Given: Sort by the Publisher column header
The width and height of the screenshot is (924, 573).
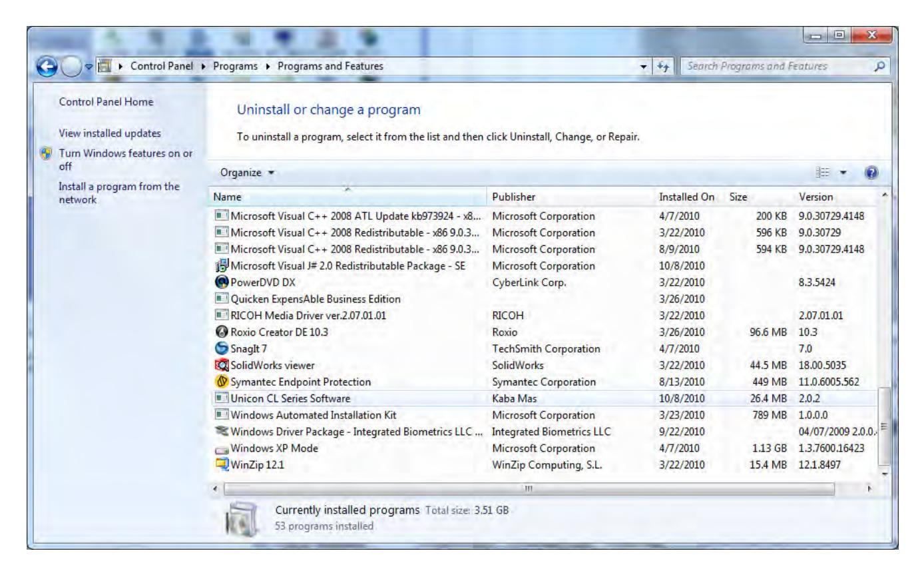Looking at the screenshot, I should [x=571, y=197].
